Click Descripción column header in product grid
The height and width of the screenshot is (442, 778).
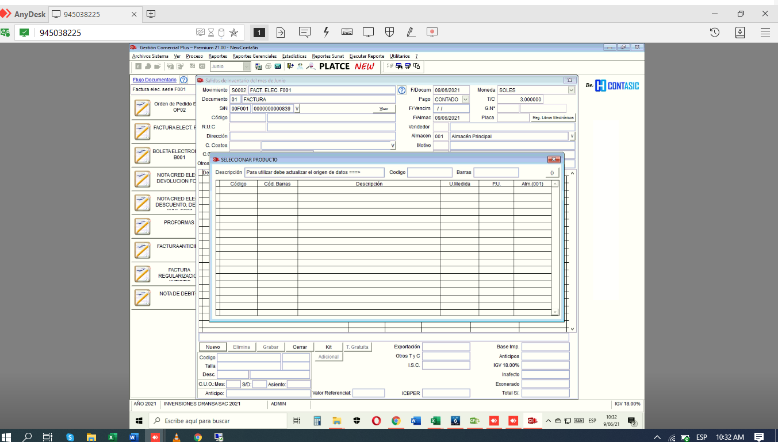[x=369, y=184]
